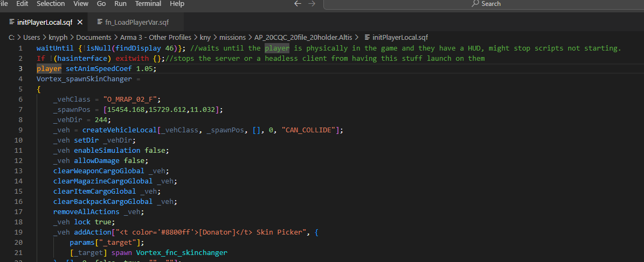Image resolution: width=644 pixels, height=262 pixels.
Task: Open the Users breadcrumb folder
Action: click(x=32, y=37)
